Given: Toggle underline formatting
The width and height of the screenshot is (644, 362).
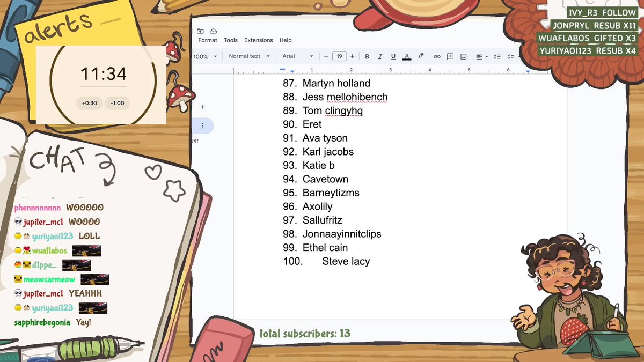Looking at the screenshot, I should [393, 56].
